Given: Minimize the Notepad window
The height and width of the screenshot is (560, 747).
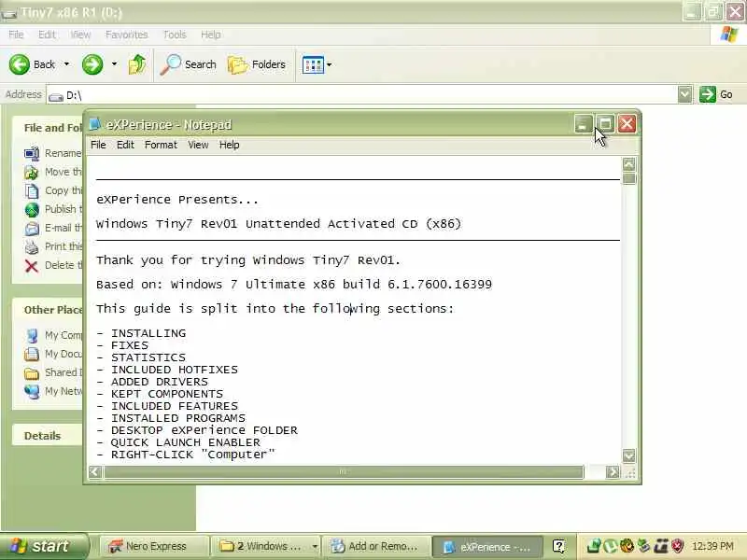Looking at the screenshot, I should (583, 124).
